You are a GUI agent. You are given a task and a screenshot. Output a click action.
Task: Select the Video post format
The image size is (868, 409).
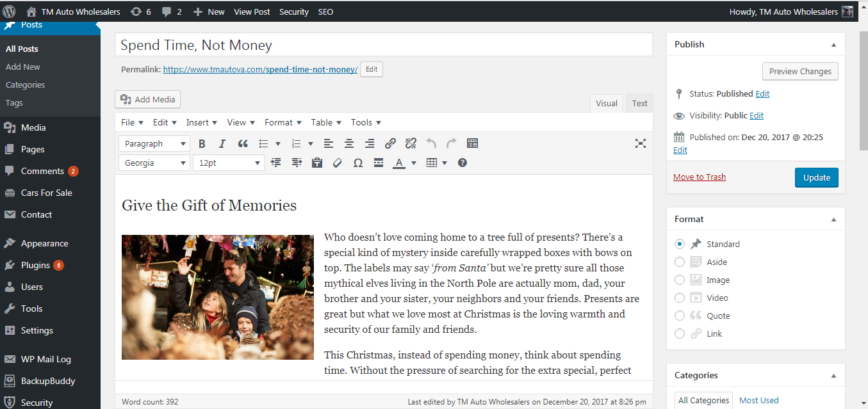click(680, 298)
